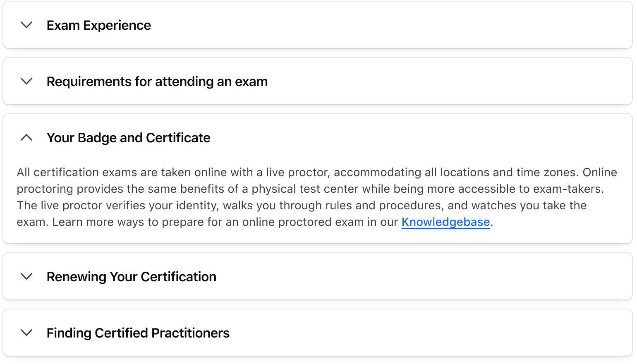Expand Requirements for attending an exam title
Screen dimensions: 637x364
[x=157, y=81]
